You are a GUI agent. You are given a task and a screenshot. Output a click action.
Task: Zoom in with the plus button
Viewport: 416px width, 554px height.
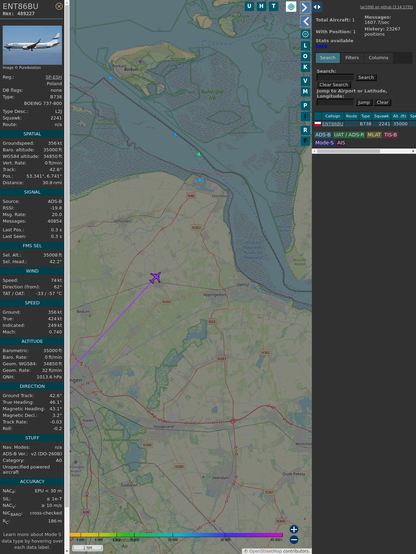click(x=294, y=529)
